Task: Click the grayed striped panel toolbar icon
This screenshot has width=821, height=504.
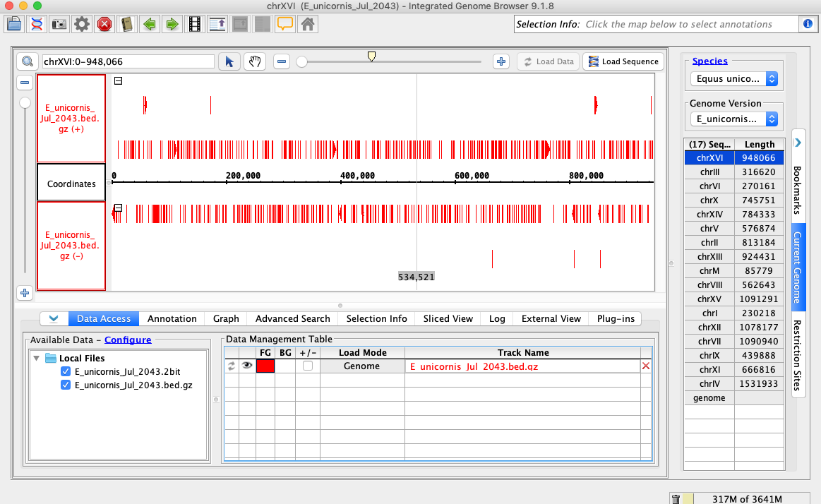Action: click(263, 24)
